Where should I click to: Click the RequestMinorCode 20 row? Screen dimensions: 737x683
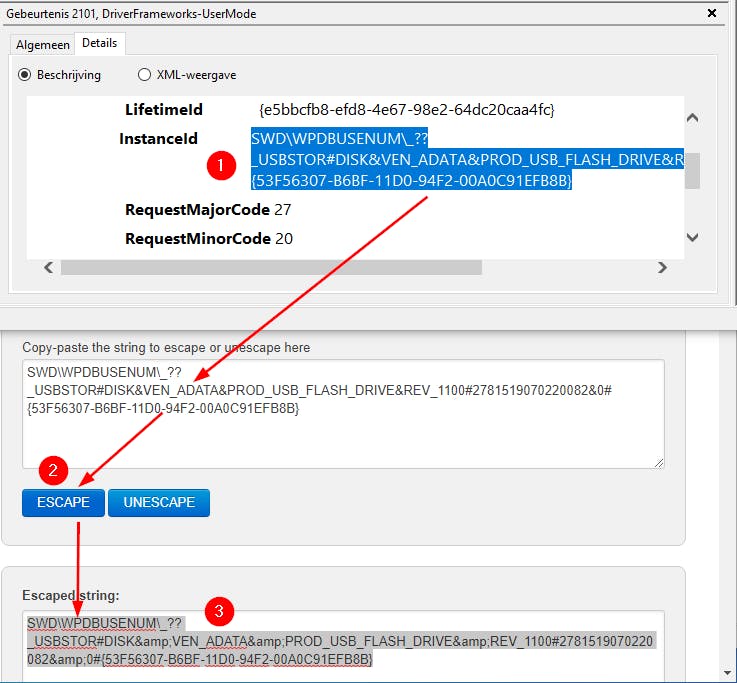[x=209, y=239]
